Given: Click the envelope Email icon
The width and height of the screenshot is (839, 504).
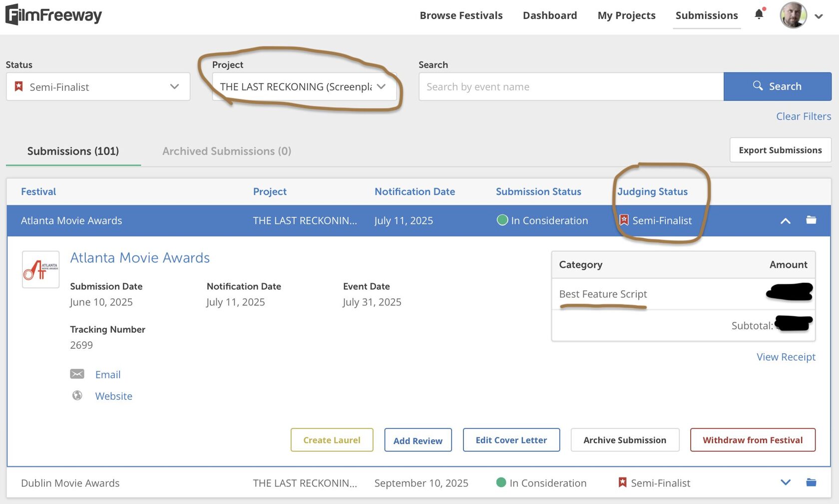Looking at the screenshot, I should 77,374.
